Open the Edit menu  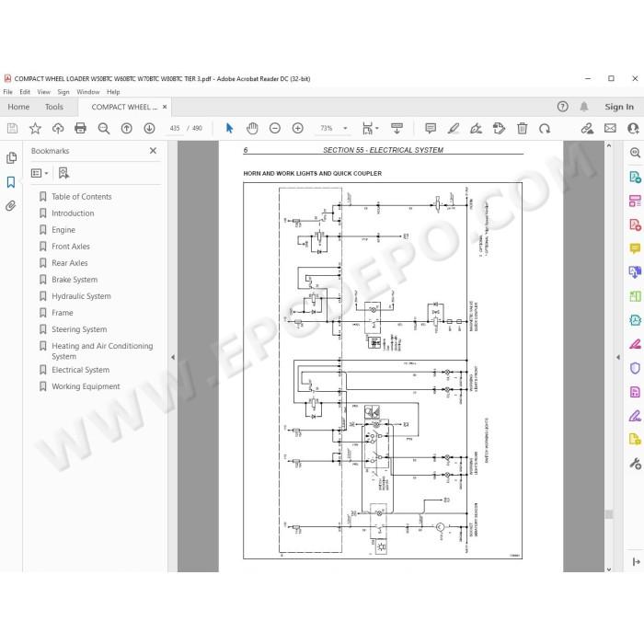25,92
